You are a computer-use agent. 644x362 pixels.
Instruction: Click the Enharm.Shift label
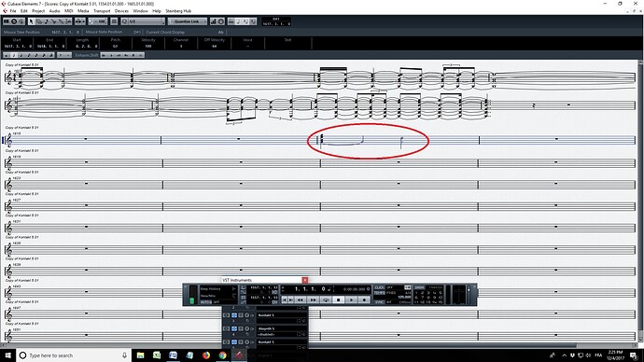tap(87, 55)
